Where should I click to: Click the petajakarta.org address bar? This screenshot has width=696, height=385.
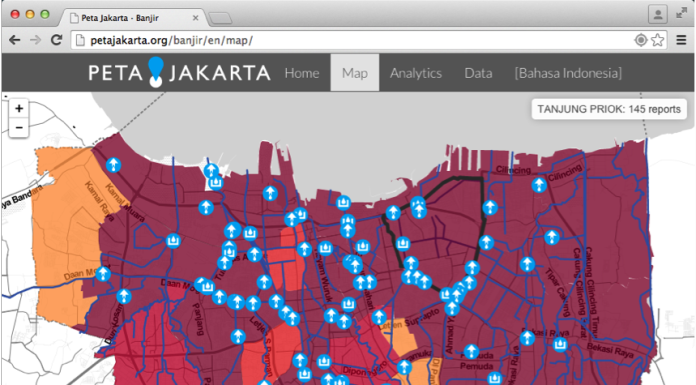(351, 40)
